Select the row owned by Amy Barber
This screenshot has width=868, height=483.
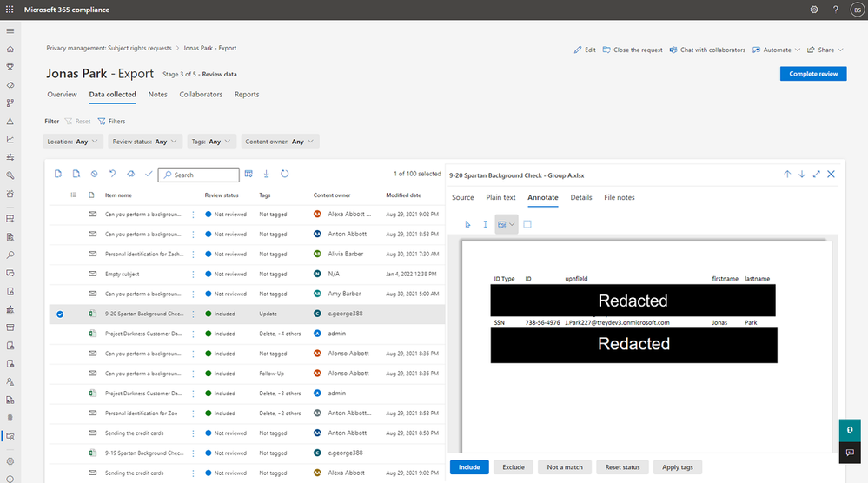pyautogui.click(x=247, y=294)
